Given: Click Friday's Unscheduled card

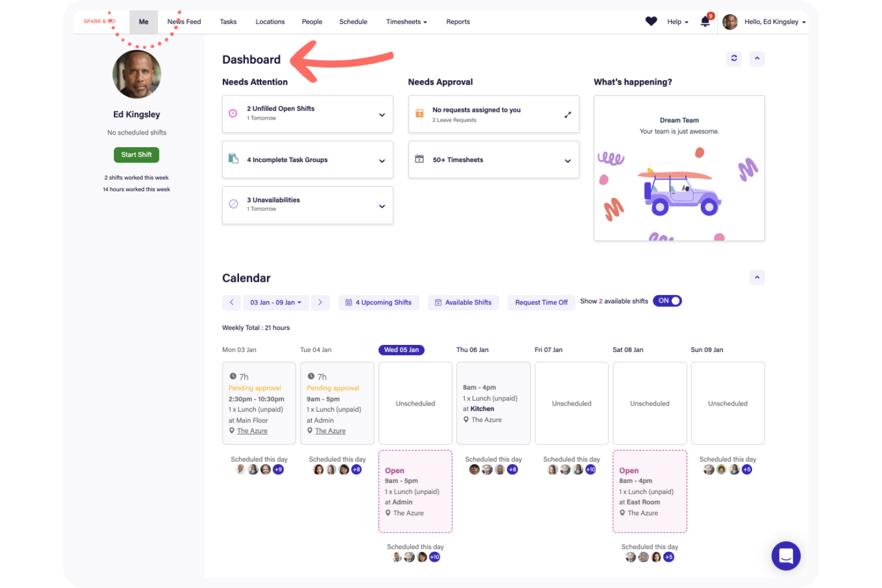Looking at the screenshot, I should [572, 403].
